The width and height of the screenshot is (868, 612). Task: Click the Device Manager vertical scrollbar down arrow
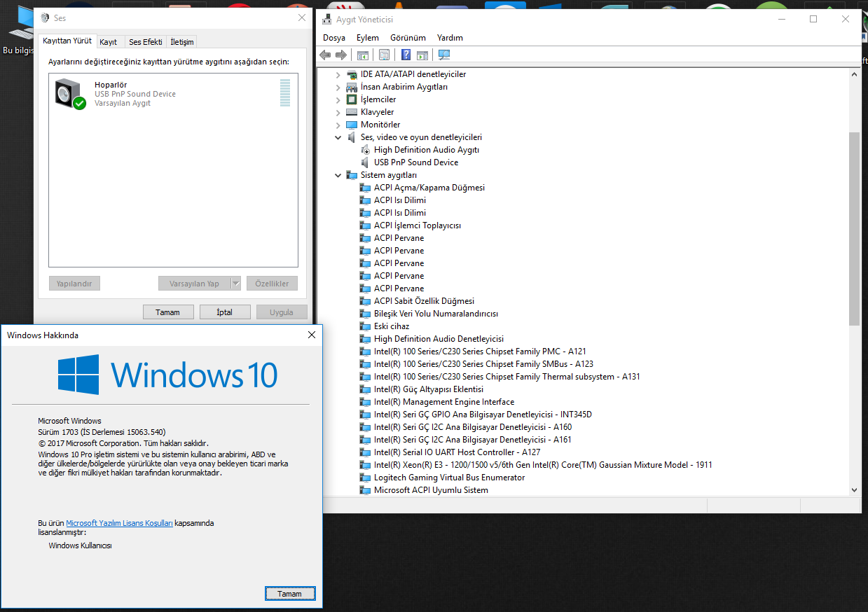pyautogui.click(x=854, y=490)
